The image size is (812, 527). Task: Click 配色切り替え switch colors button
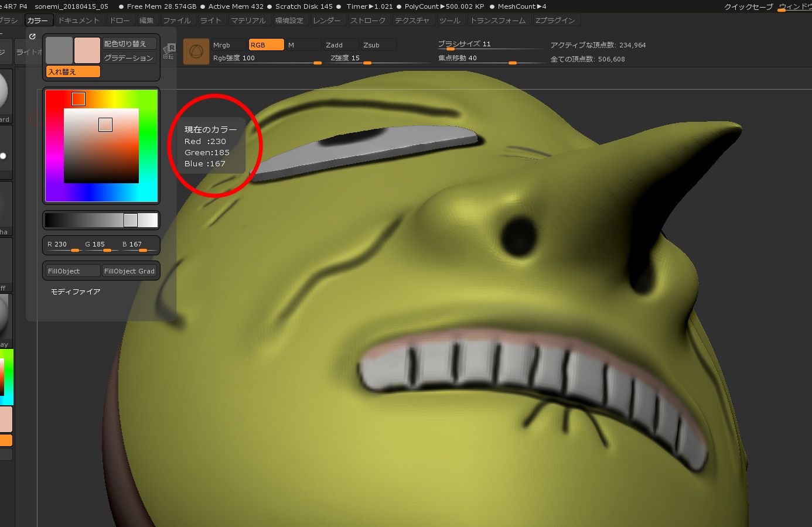(129, 43)
